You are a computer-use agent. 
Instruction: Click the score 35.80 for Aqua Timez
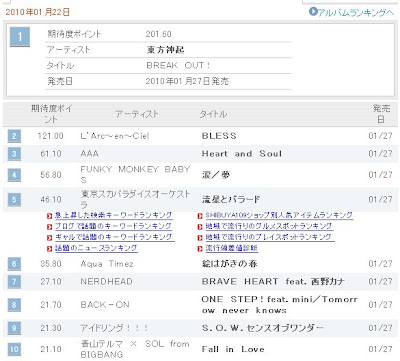pos(51,264)
